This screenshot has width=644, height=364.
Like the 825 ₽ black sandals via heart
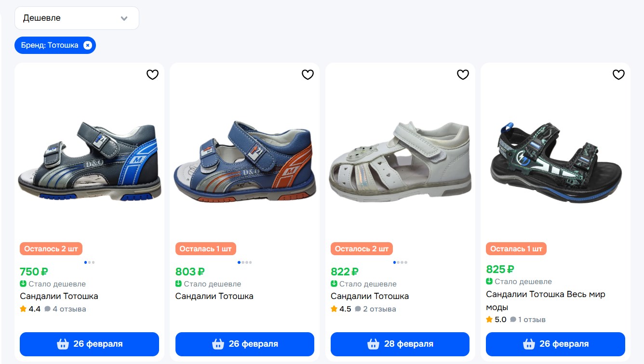[x=618, y=75]
